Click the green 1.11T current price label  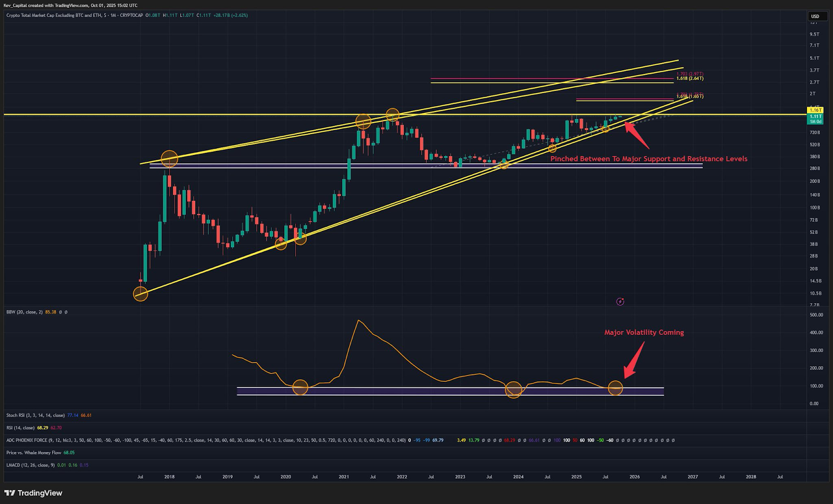pyautogui.click(x=815, y=117)
